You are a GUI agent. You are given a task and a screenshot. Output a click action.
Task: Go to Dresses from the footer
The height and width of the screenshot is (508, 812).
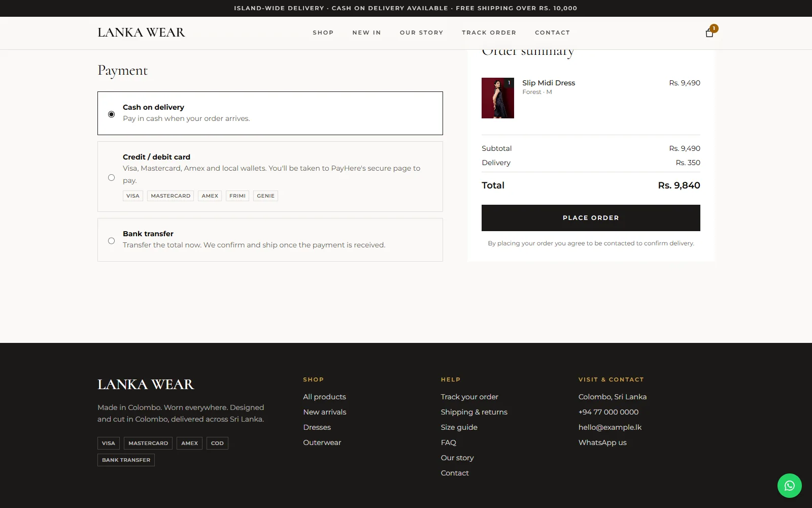point(317,427)
